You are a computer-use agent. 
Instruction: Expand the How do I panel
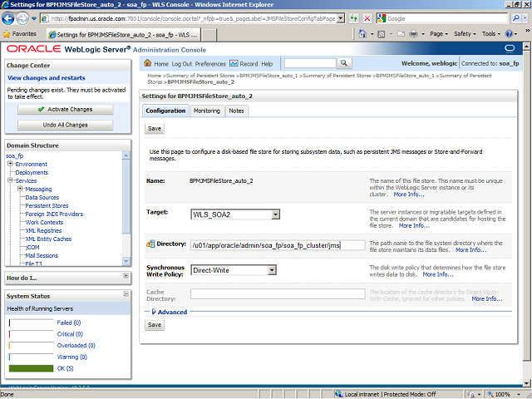[126, 276]
